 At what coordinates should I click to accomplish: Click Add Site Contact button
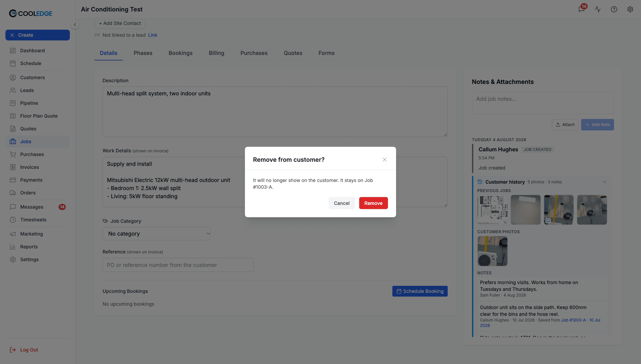pos(120,23)
